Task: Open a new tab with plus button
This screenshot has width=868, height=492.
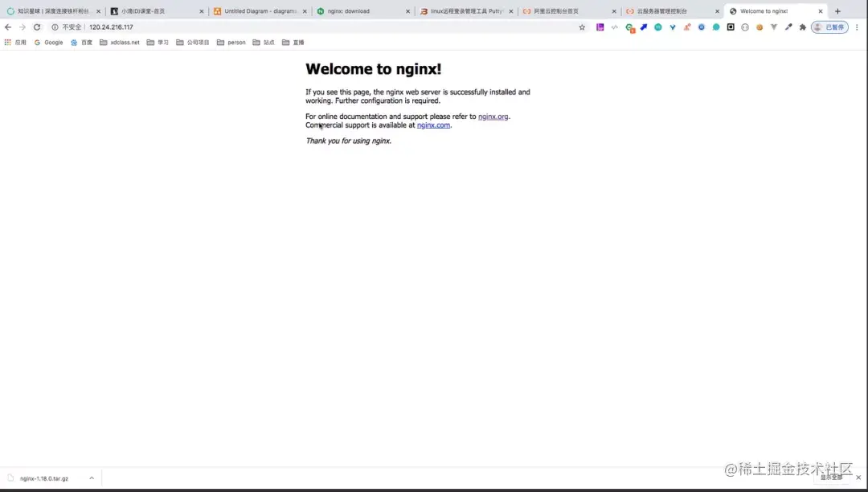Action: coord(837,11)
